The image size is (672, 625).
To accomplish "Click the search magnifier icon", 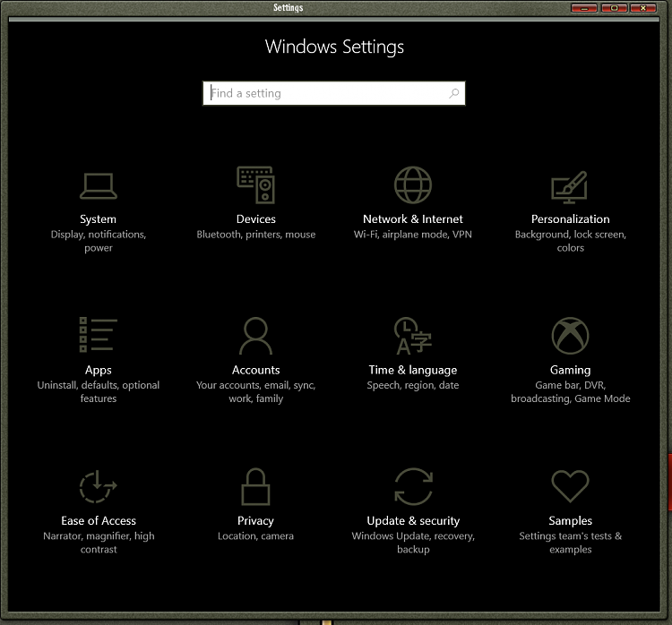I will tap(454, 93).
